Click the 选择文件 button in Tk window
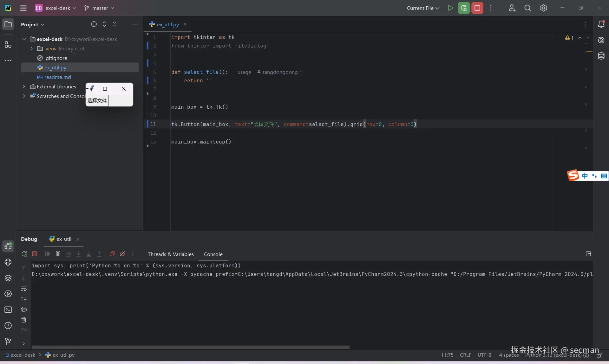Screen dimensions: 609x364 pos(97,101)
